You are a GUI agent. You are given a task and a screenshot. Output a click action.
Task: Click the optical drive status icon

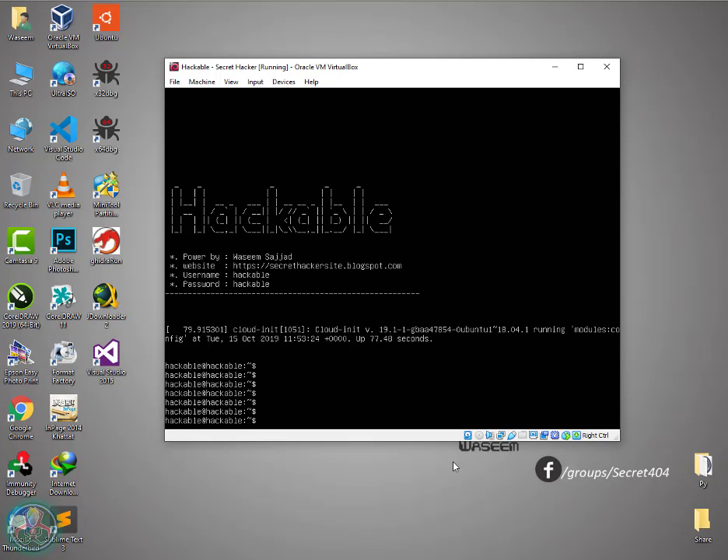pos(479,435)
